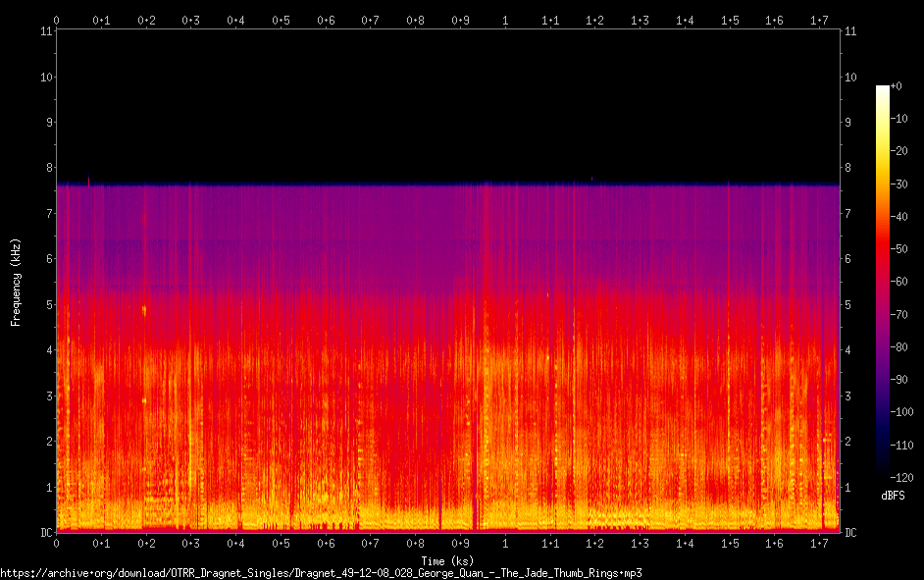The image size is (924, 580).
Task: Click the 1.7 ks tick on the bottom time axis
Action: click(819, 543)
